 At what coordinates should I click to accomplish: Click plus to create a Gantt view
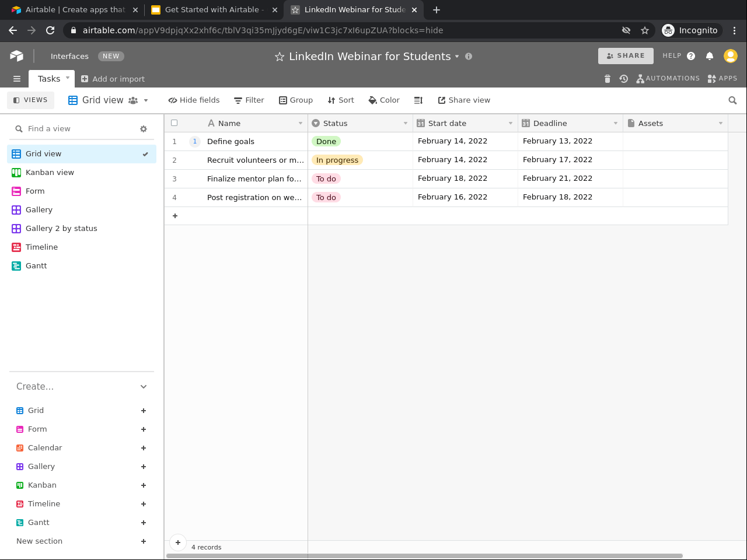[x=144, y=523]
